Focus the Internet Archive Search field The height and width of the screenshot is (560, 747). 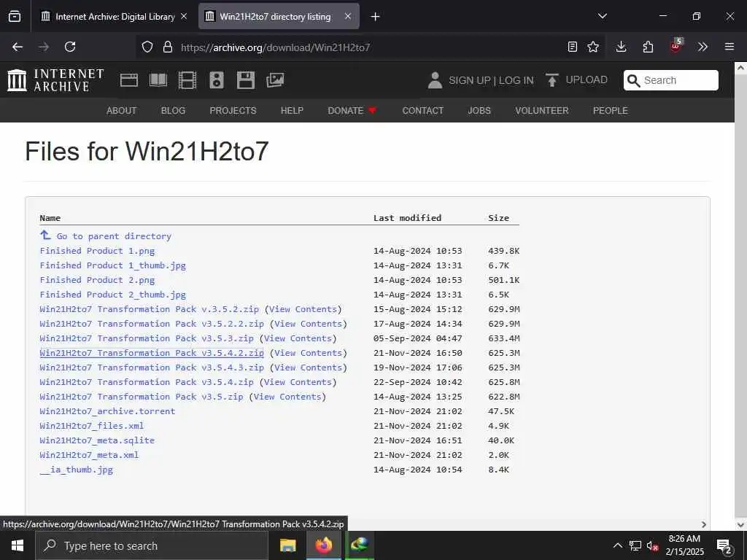click(671, 80)
